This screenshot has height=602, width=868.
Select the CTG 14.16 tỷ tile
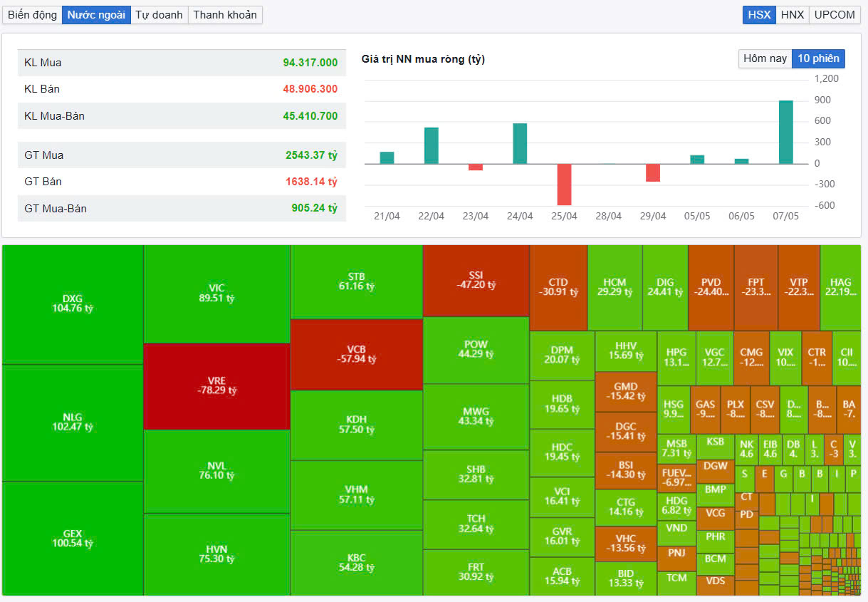[x=625, y=507]
